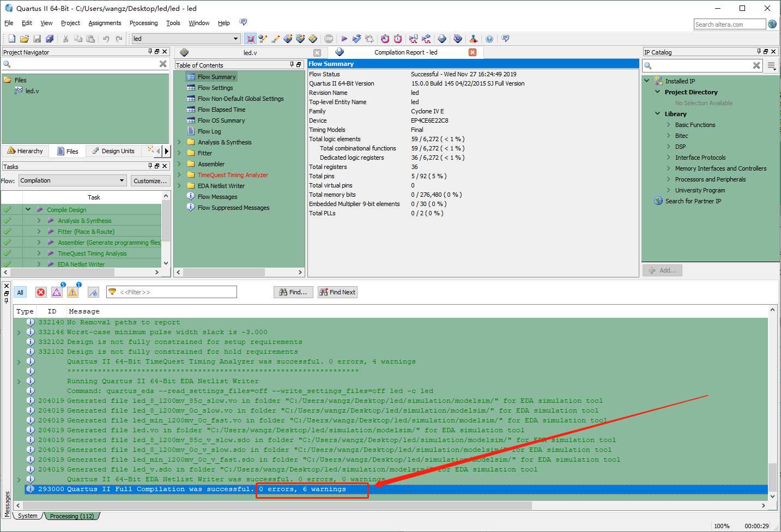Start compilation with the purple play icon
This screenshot has width=781, height=532.
coord(344,39)
